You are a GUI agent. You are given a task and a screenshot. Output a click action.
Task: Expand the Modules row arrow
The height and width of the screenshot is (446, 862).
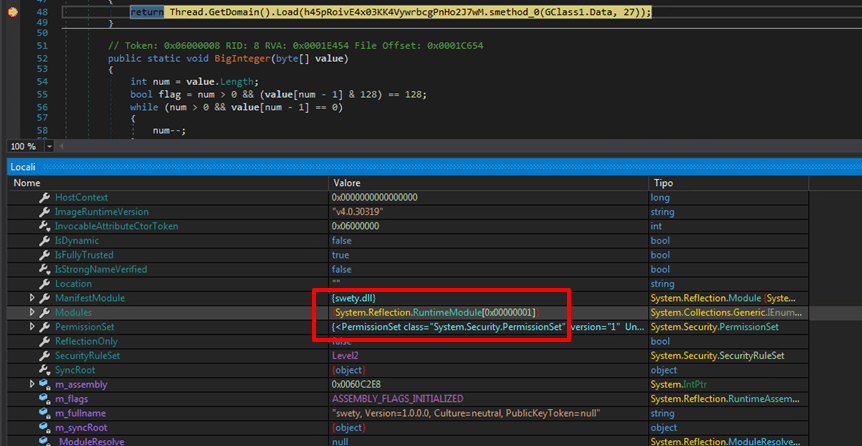pos(32,312)
